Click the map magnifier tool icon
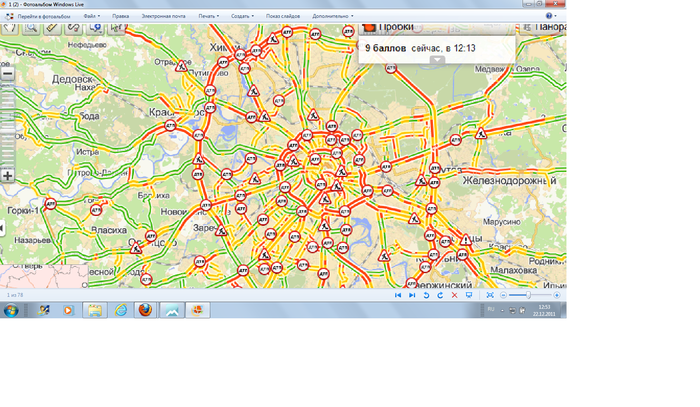 31,28
